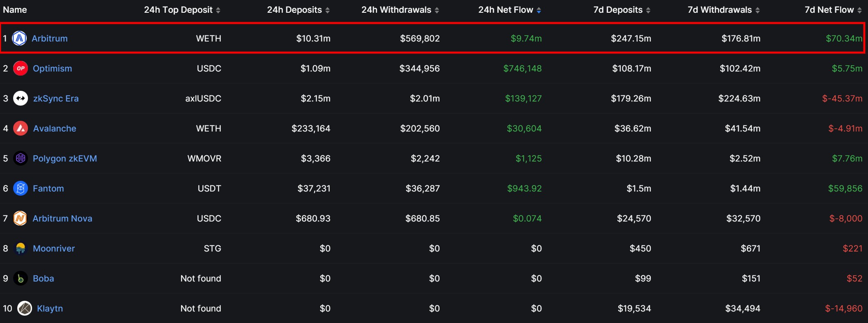Open the Polygon zkEVM link
Image resolution: width=868 pixels, height=323 pixels.
tap(65, 158)
